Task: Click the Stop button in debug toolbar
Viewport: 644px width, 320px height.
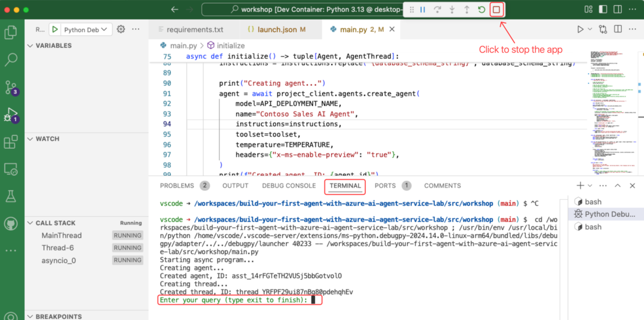Action: coord(496,9)
